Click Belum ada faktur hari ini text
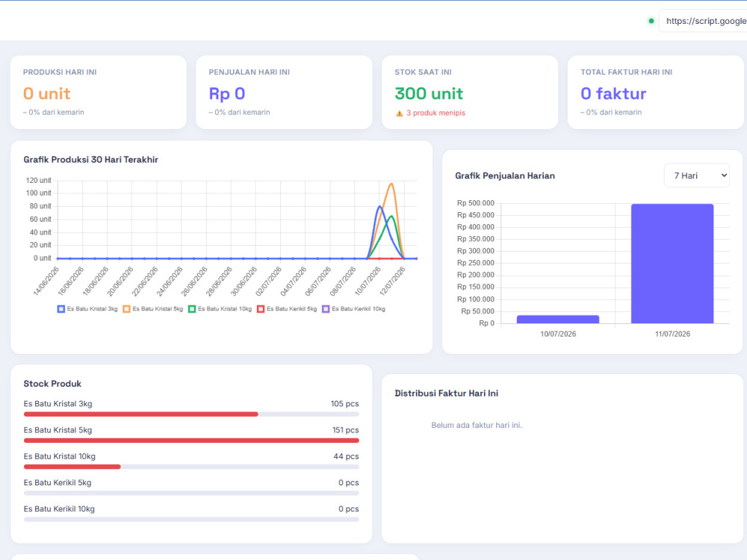The height and width of the screenshot is (560, 747). (x=477, y=426)
